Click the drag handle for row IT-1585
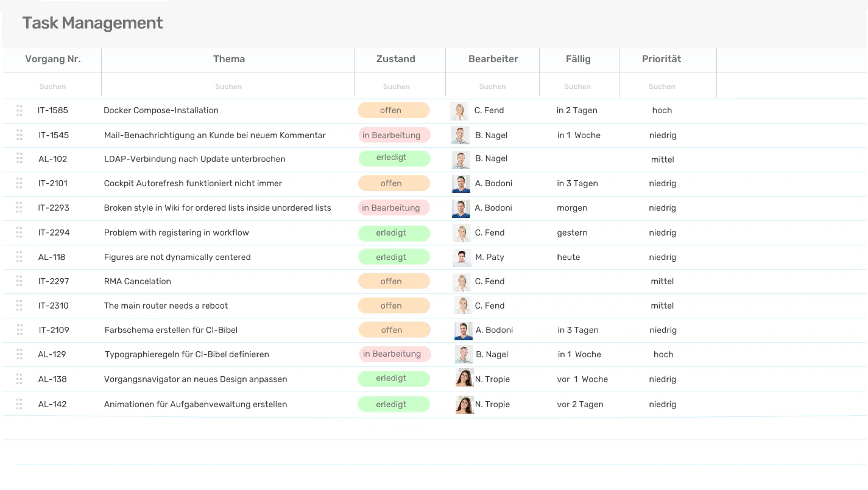868x490 pixels. [19, 110]
